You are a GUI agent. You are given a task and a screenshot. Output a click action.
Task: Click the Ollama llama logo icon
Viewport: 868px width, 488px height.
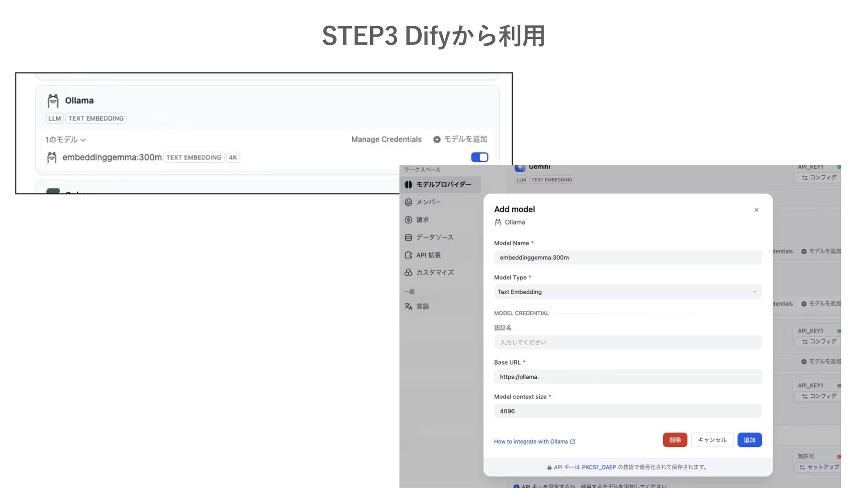(x=53, y=100)
